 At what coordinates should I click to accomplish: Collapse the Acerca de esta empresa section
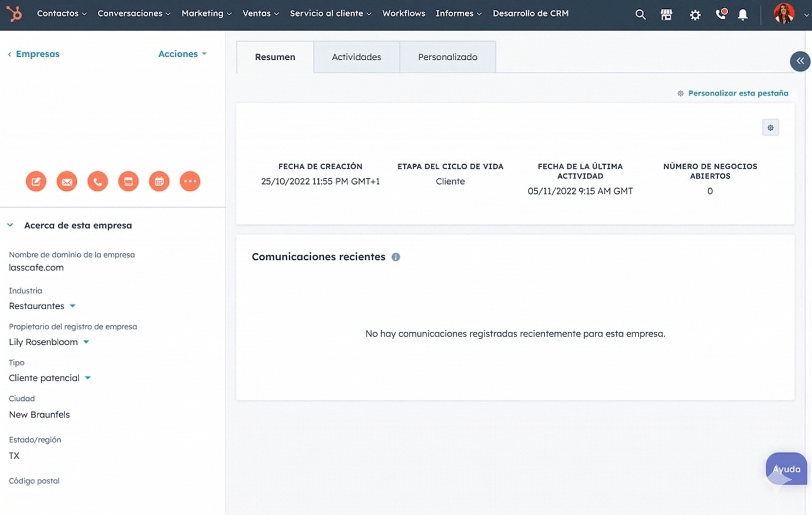coord(10,225)
